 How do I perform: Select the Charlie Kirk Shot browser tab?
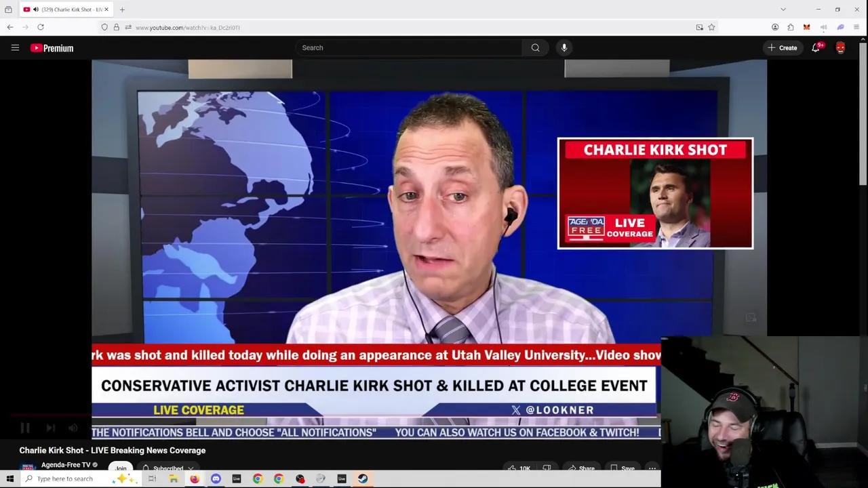[x=65, y=9]
